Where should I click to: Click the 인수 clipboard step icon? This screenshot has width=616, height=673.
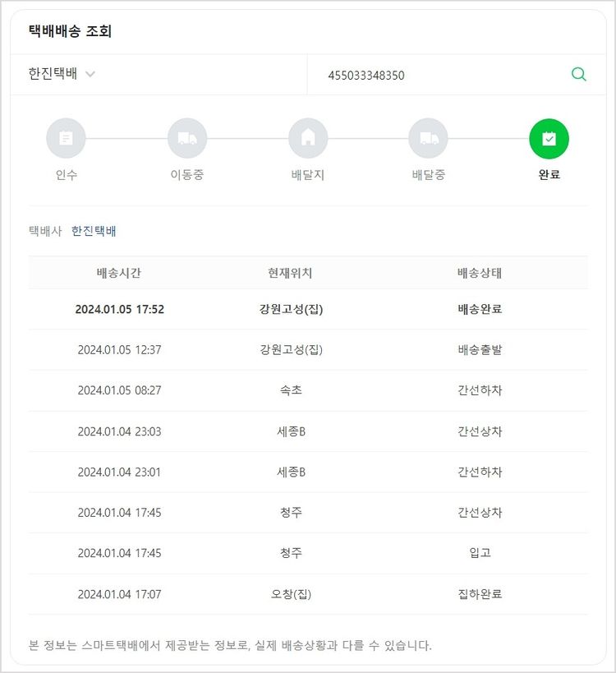(x=67, y=138)
